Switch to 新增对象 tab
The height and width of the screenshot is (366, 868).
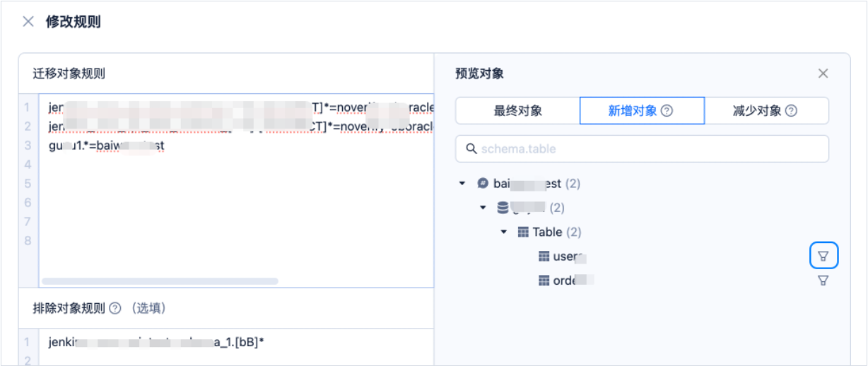[x=642, y=111]
